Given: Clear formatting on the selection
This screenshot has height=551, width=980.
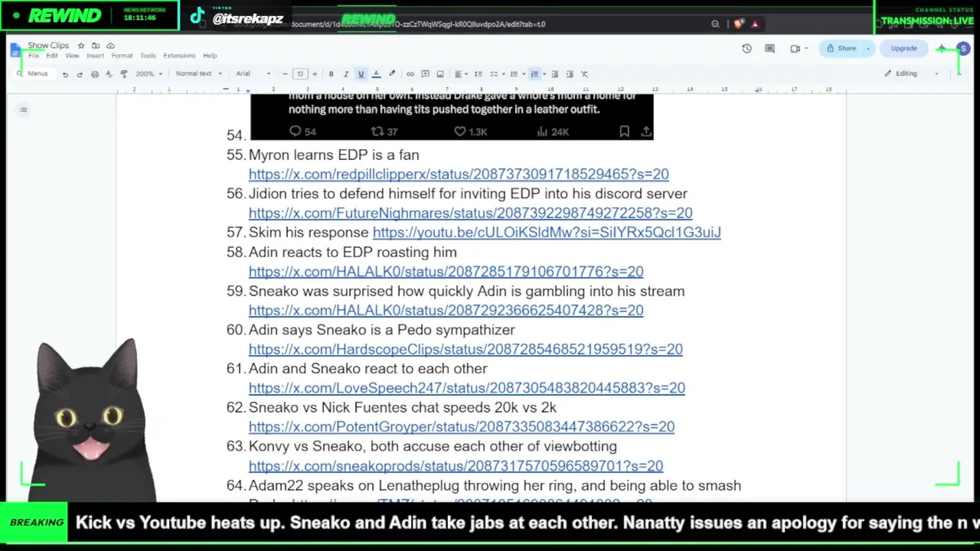Looking at the screenshot, I should (x=584, y=74).
